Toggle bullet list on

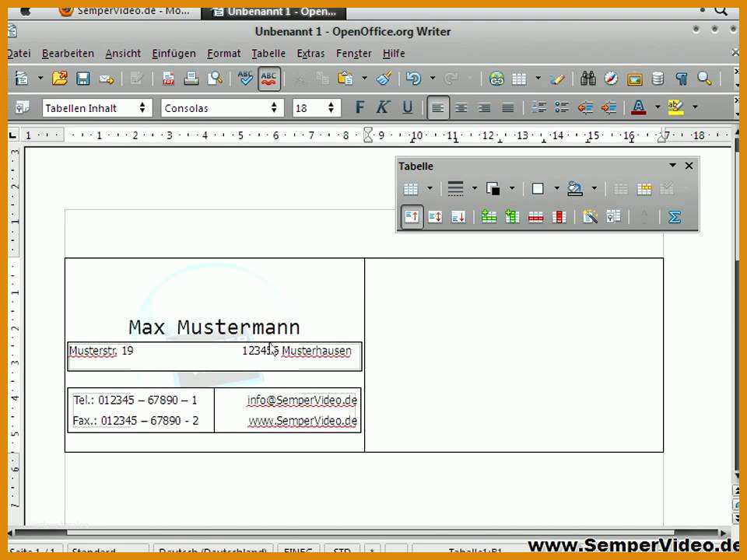point(562,107)
